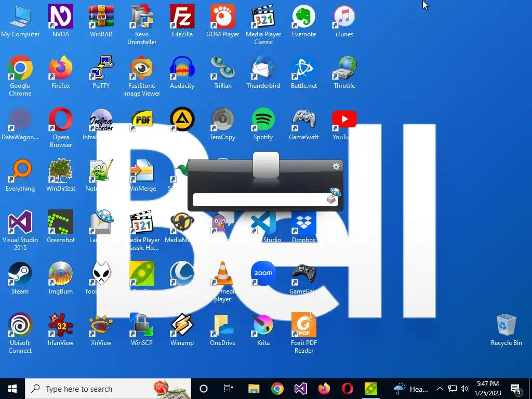Select the Thunderbird desktop shortcut
532x399 pixels.
click(263, 73)
